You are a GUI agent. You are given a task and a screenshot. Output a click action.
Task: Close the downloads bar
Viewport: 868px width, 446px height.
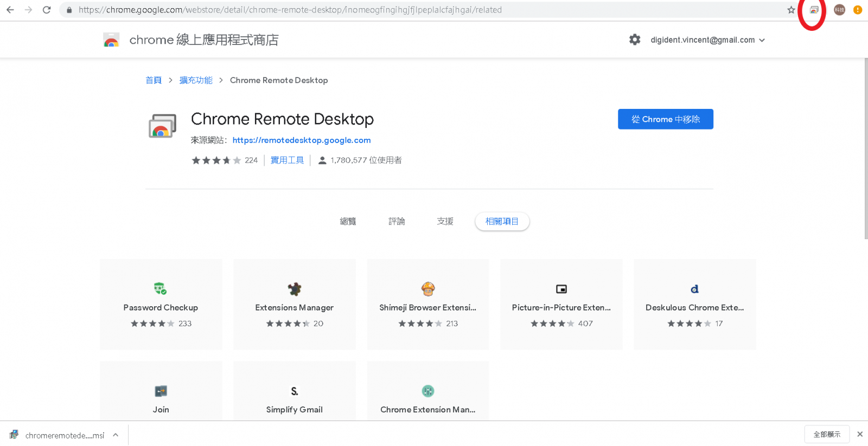click(860, 434)
